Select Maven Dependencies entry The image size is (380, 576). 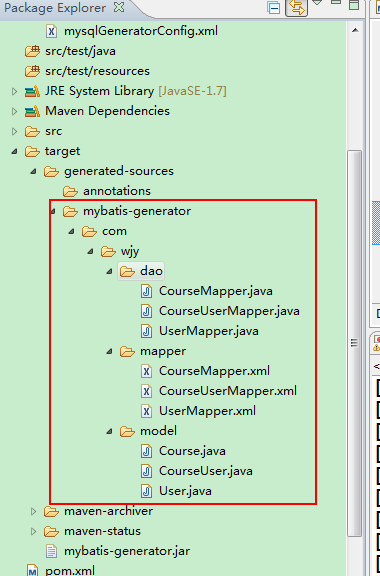pos(107,111)
